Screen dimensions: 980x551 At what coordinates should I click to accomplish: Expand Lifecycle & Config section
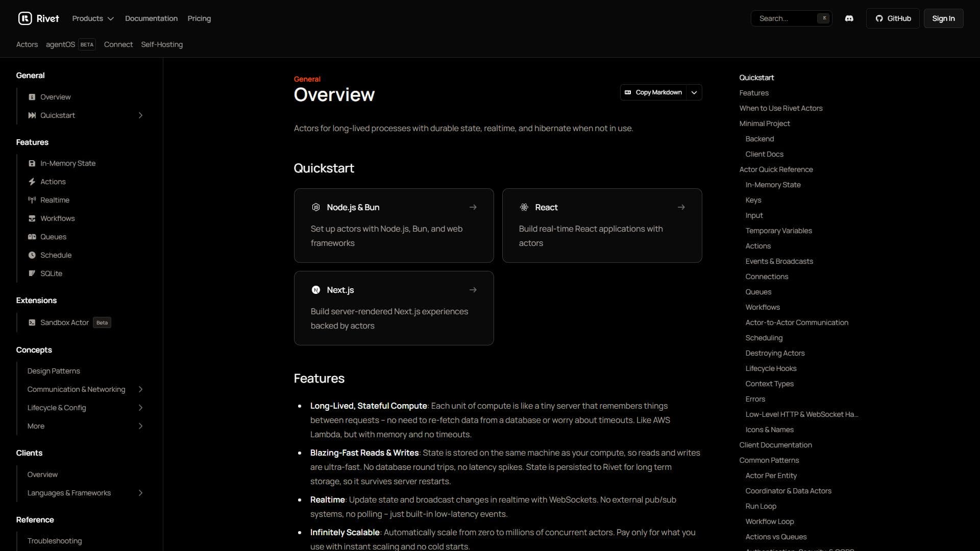(x=140, y=408)
